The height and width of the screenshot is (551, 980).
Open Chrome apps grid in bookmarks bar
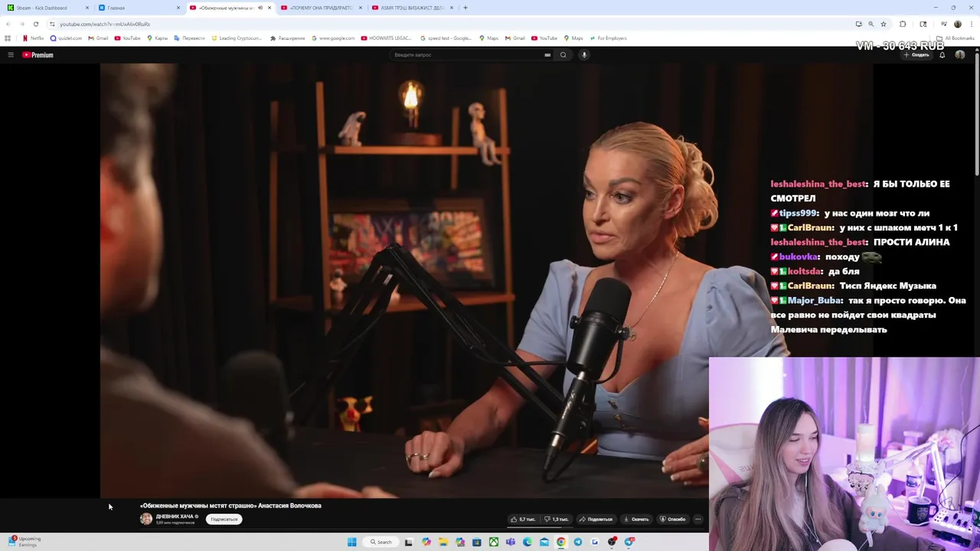tap(8, 38)
